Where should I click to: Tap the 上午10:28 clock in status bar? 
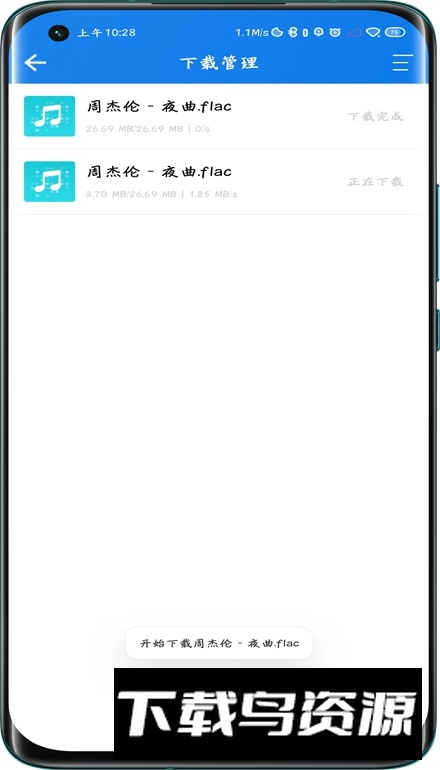107,32
